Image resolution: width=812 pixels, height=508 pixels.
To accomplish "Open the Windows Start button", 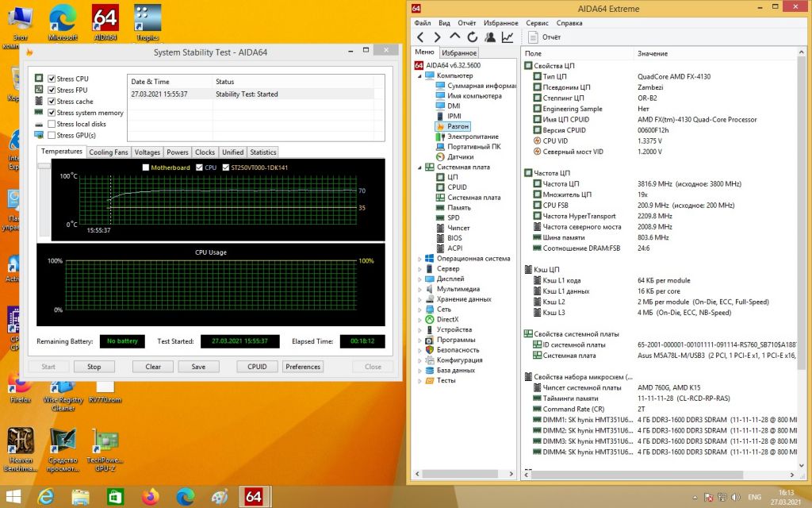I will 13,497.
